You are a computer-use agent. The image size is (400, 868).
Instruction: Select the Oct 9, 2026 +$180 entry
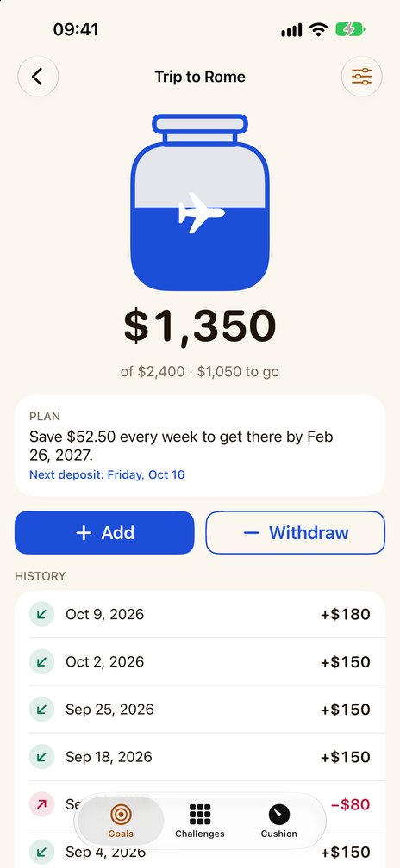click(x=200, y=614)
